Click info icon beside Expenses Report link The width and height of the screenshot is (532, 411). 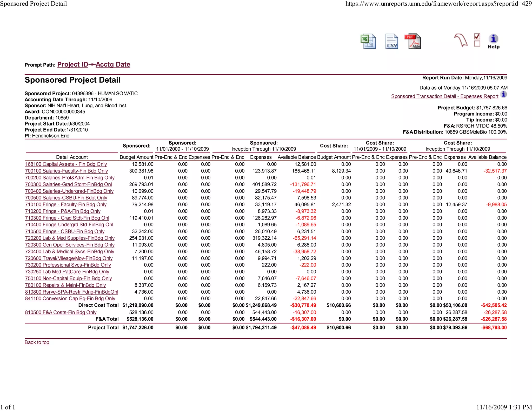(x=504, y=94)
